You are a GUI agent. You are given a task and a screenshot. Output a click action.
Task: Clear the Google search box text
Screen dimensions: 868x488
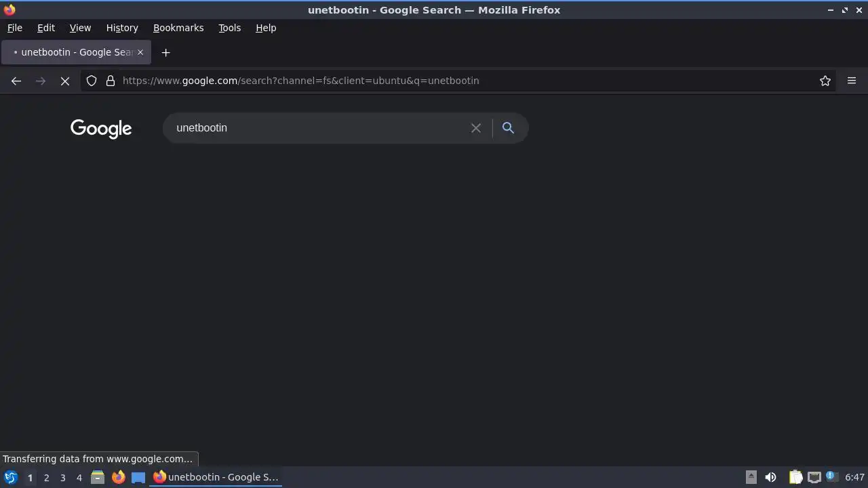476,128
